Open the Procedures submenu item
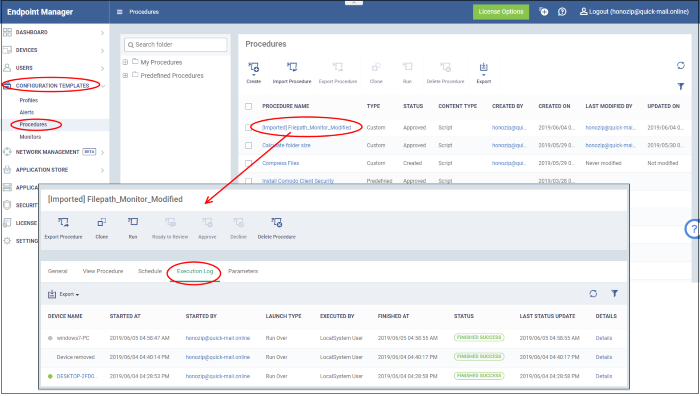 (x=33, y=125)
